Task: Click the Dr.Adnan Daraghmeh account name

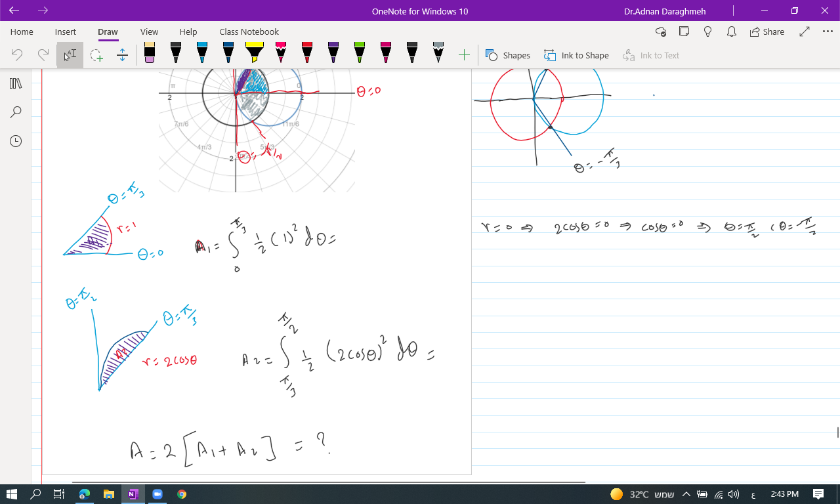Action: point(665,11)
